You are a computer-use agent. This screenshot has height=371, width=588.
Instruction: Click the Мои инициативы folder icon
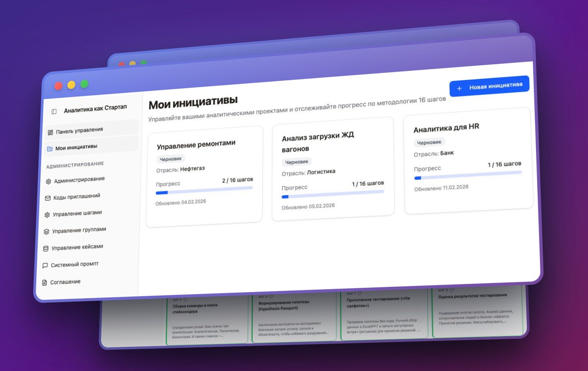pyautogui.click(x=49, y=148)
